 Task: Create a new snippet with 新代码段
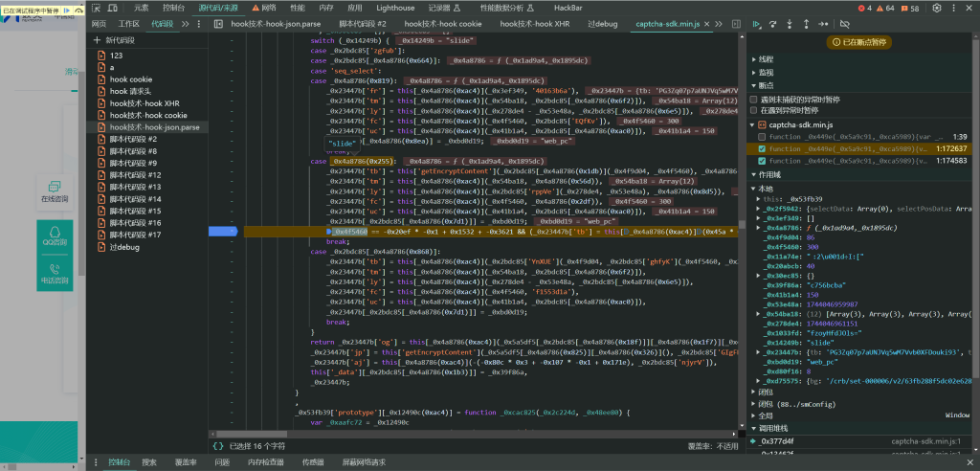(120, 41)
